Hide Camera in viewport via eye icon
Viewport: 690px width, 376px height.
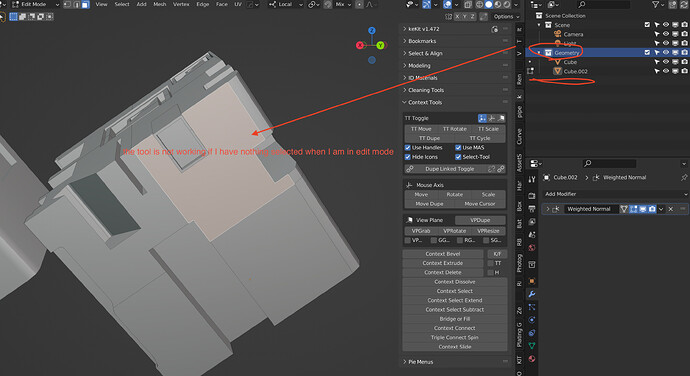[x=666, y=34]
